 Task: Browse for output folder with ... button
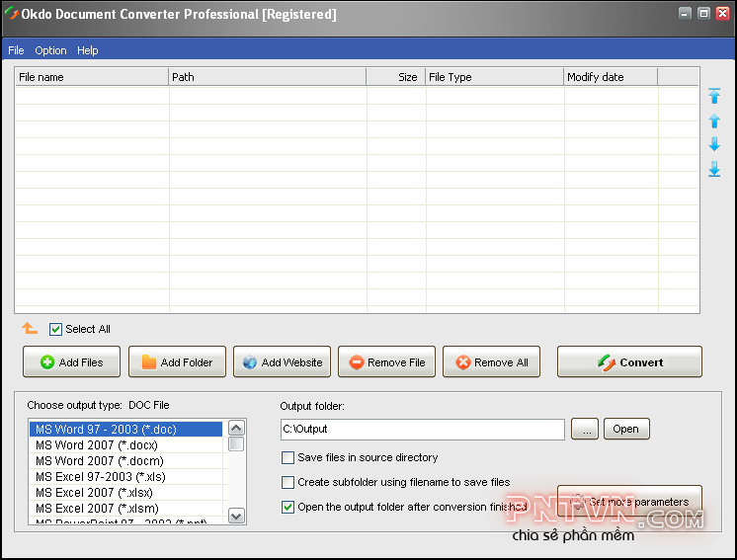(585, 429)
